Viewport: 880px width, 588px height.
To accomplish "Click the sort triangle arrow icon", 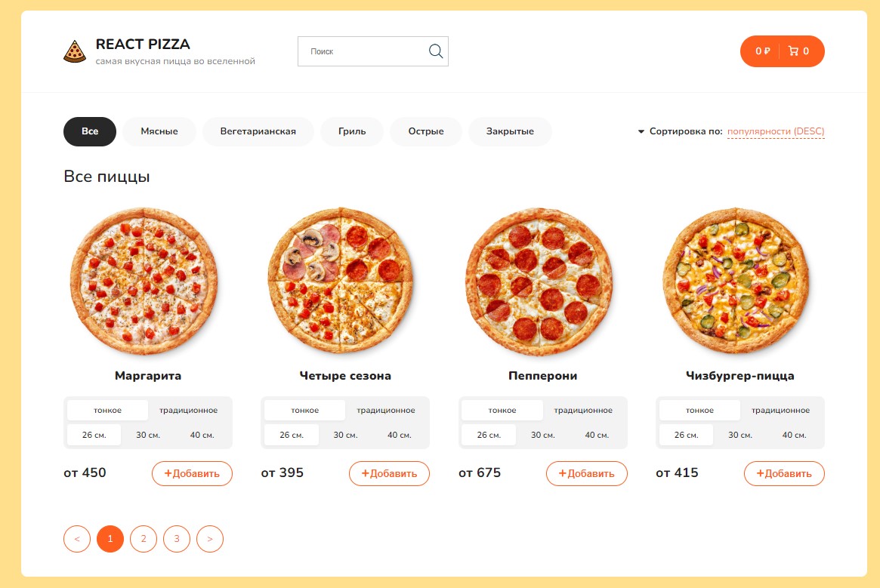I will click(x=641, y=131).
